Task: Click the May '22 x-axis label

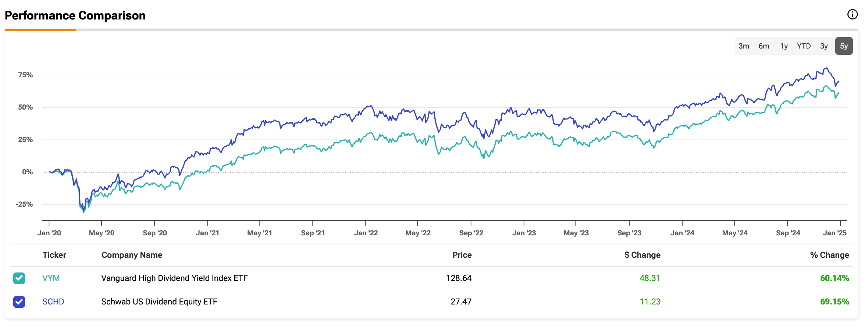Action: pyautogui.click(x=418, y=233)
